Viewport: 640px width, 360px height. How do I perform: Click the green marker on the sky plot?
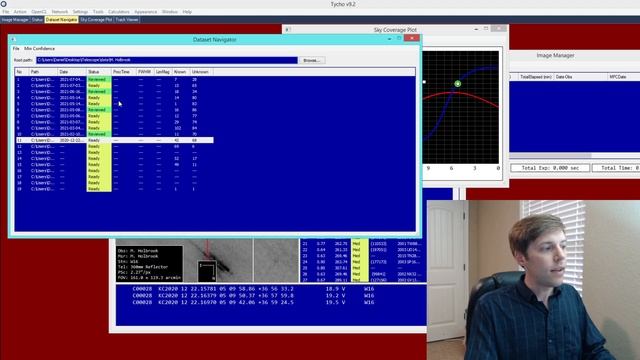click(458, 84)
